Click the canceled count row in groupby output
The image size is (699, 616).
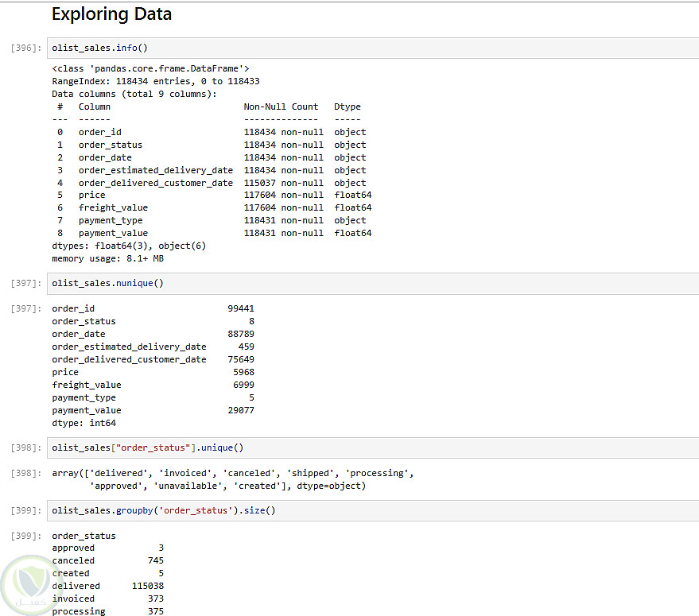pos(107,560)
